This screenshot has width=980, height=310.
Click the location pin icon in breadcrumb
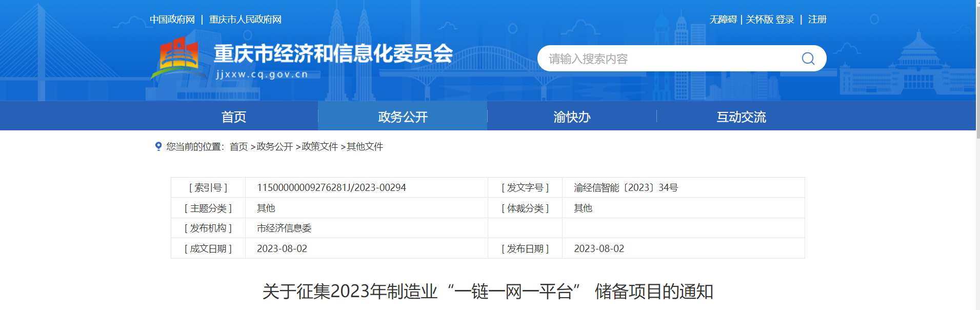[x=158, y=146]
